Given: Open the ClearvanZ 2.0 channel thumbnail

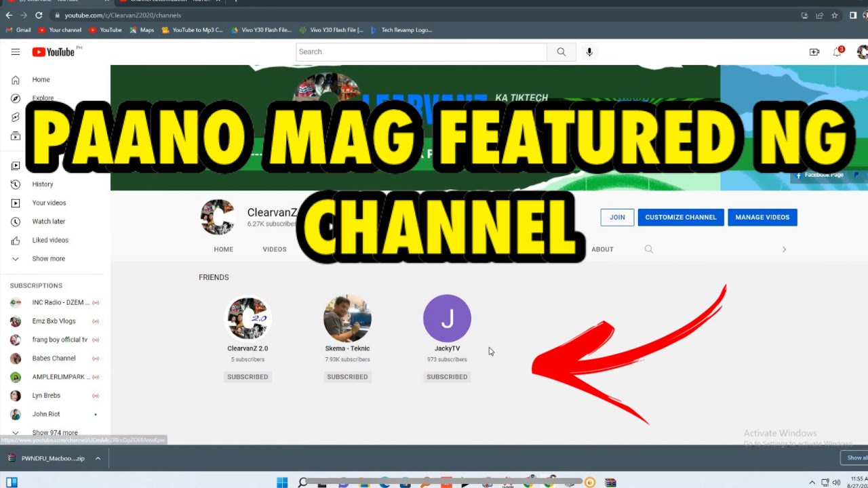Looking at the screenshot, I should (248, 319).
